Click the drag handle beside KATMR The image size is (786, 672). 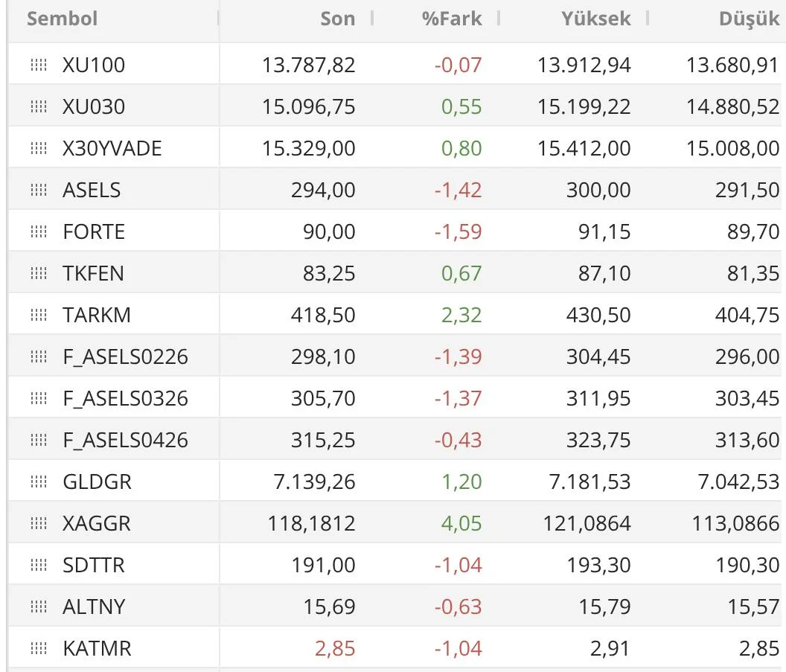click(39, 649)
